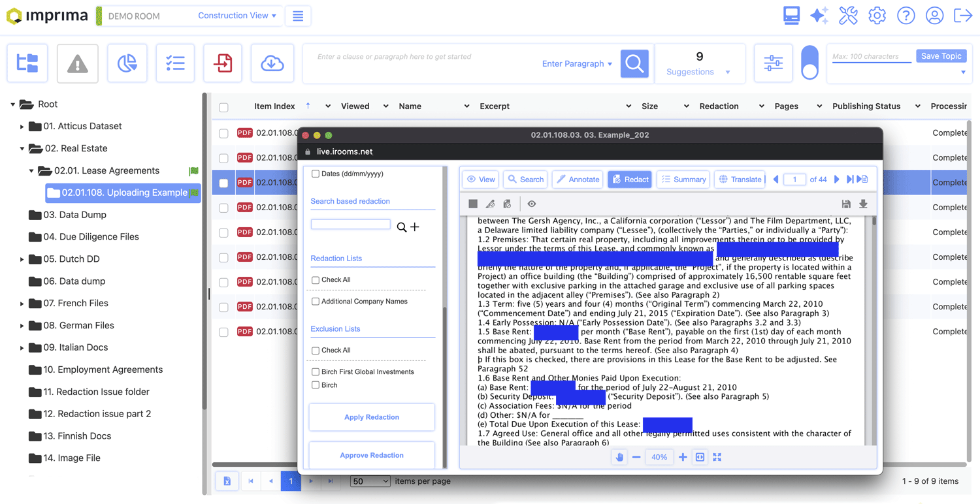Tick the Birch First Global Investments checkbox
This screenshot has width=980, height=504.
[316, 372]
